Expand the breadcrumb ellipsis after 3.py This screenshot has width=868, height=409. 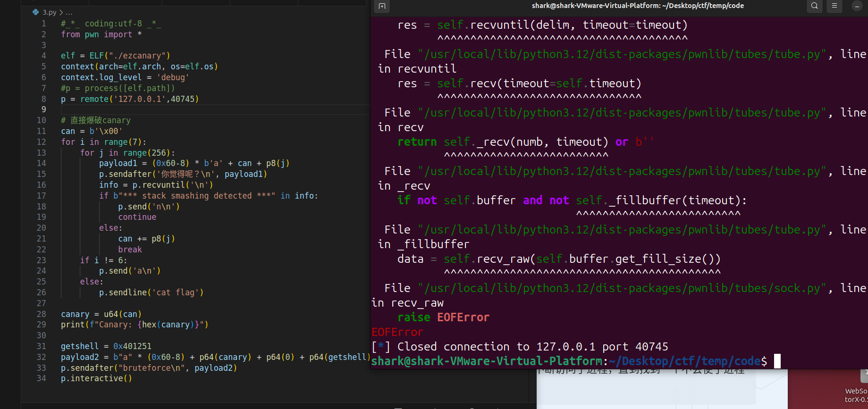tap(69, 12)
